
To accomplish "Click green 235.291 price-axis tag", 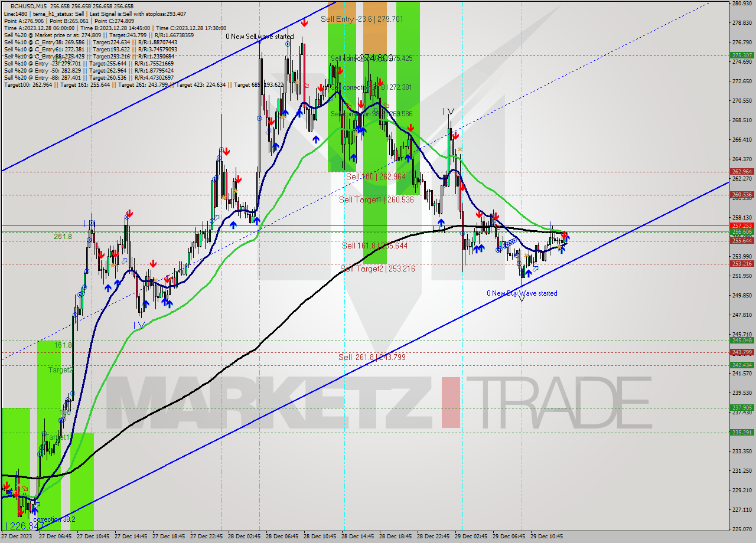I will click(742, 432).
